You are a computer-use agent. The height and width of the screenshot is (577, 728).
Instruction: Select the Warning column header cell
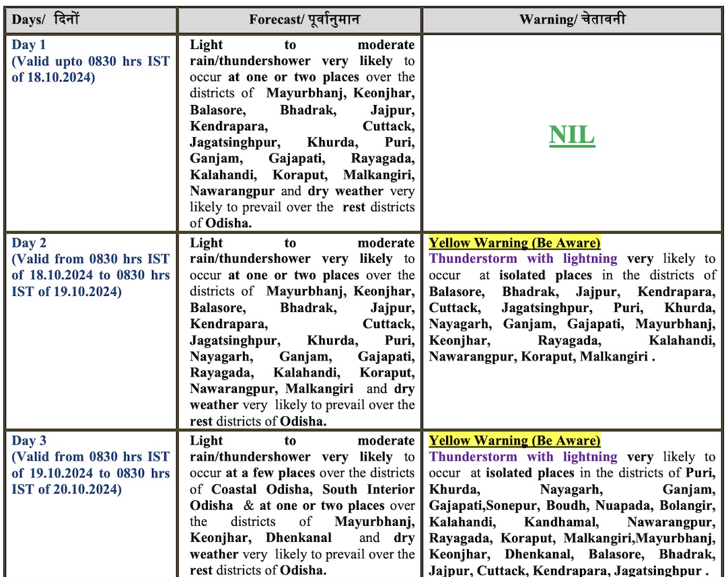point(572,20)
